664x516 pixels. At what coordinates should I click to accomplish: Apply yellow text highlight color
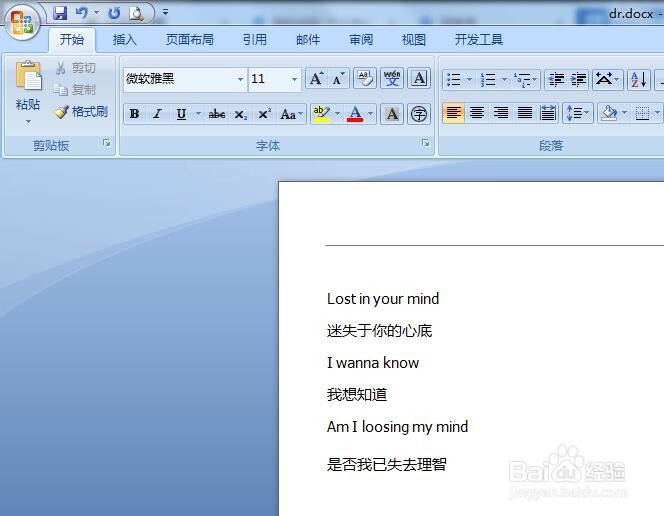tap(321, 114)
